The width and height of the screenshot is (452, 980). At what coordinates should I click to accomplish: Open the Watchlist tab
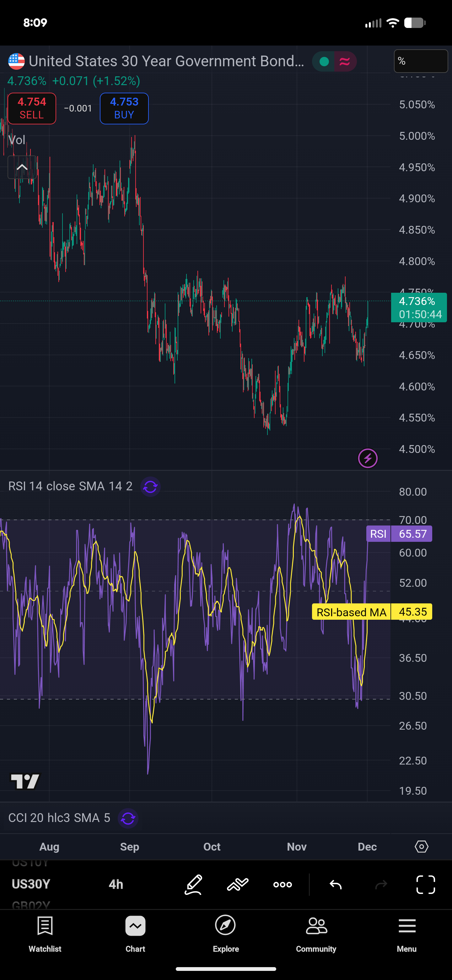(x=45, y=934)
